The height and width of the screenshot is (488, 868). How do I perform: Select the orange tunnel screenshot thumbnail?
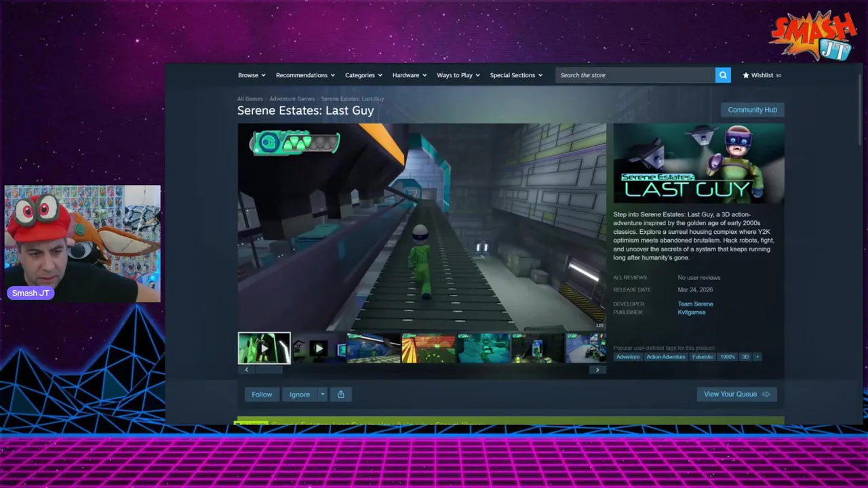click(428, 348)
